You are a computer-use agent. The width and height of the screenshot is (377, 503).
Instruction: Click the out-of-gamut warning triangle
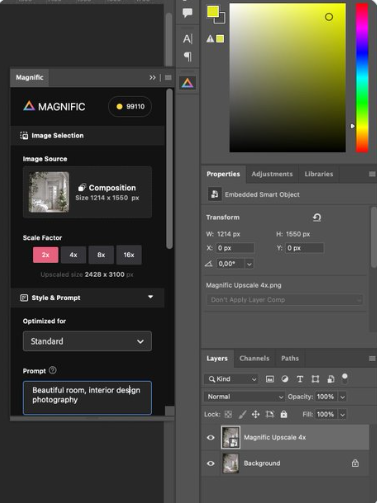click(x=210, y=39)
